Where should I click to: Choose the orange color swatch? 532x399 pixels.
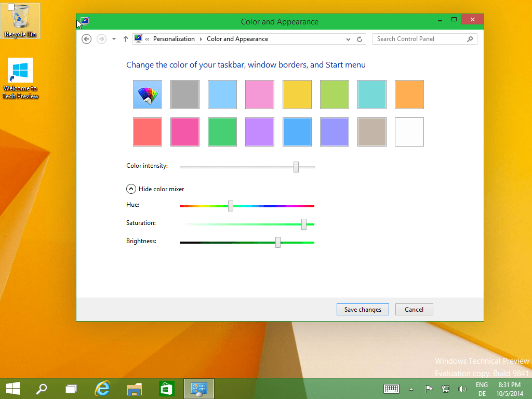point(409,95)
